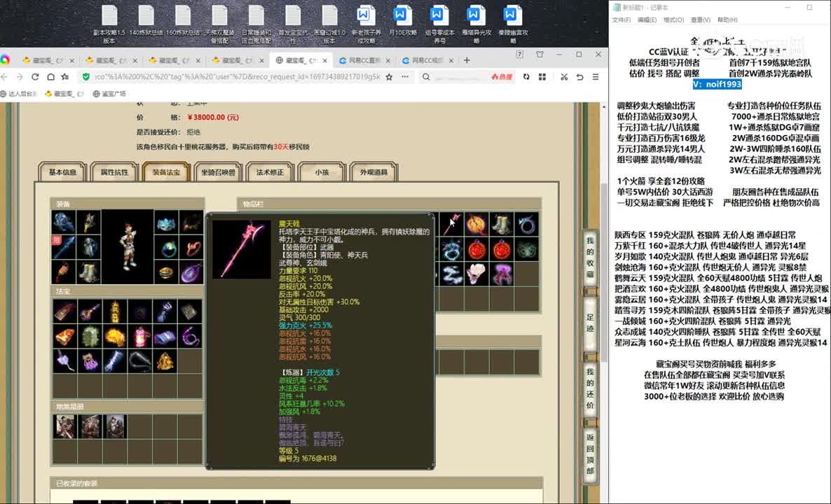Viewport: 831px width, 504px height.
Task: Open desktop document 雁塔异光攻略
Action: [475, 25]
